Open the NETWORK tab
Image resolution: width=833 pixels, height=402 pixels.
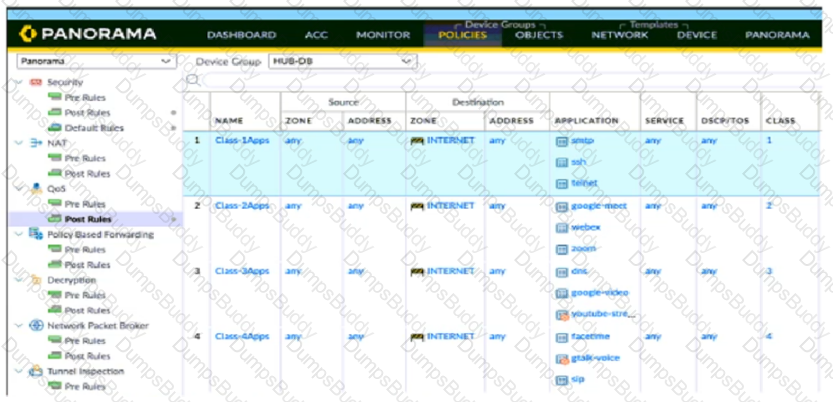pos(619,35)
